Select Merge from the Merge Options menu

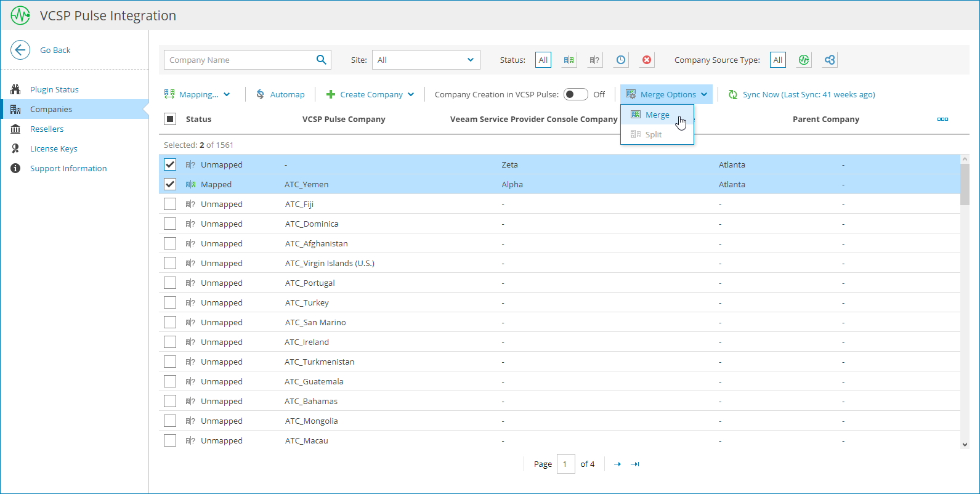tap(657, 115)
